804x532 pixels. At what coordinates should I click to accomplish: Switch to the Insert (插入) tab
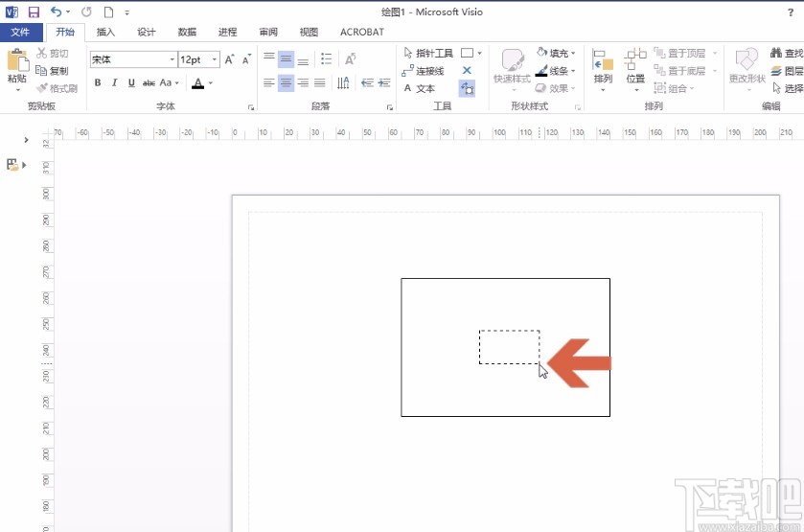(x=105, y=32)
